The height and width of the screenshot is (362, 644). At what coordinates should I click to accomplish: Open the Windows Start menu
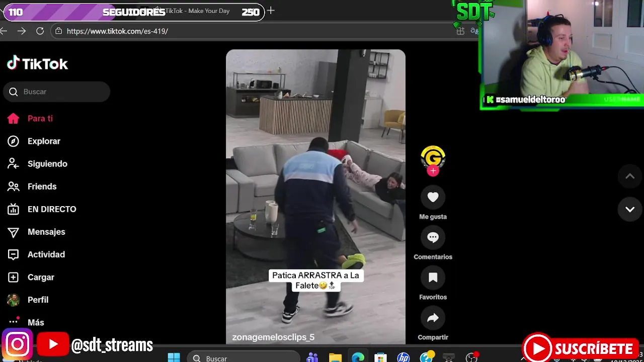click(x=174, y=358)
